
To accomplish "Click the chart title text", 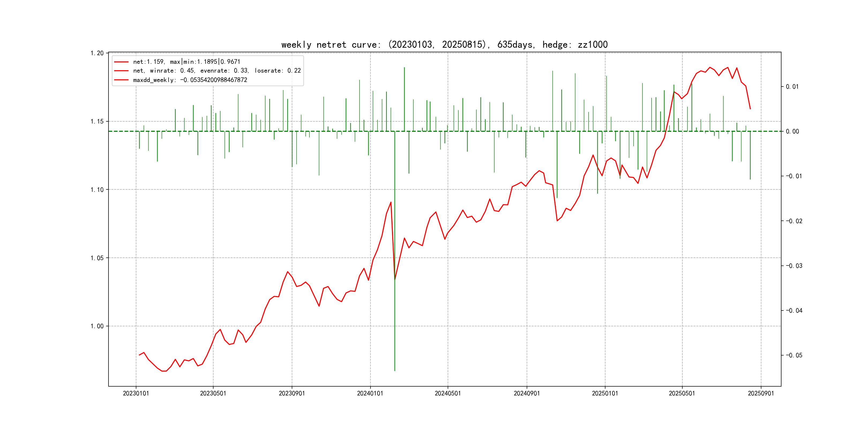I will 444,45.
